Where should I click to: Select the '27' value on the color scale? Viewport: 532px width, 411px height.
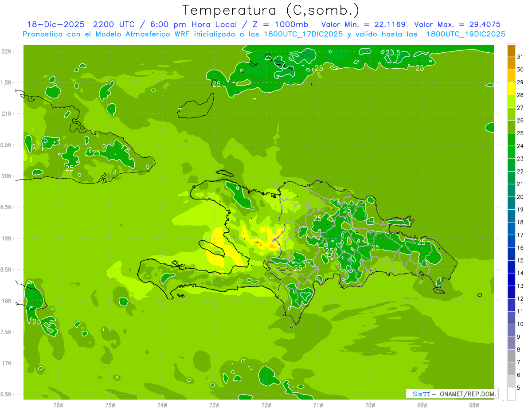pyautogui.click(x=520, y=108)
